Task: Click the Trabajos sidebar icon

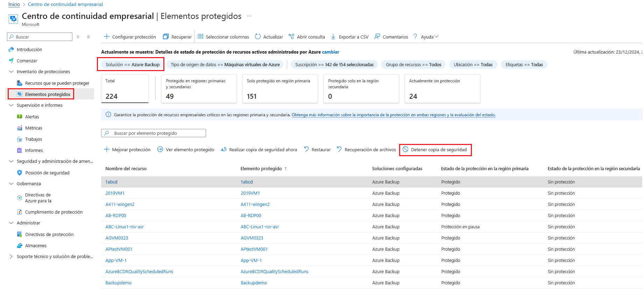Action: [20, 139]
